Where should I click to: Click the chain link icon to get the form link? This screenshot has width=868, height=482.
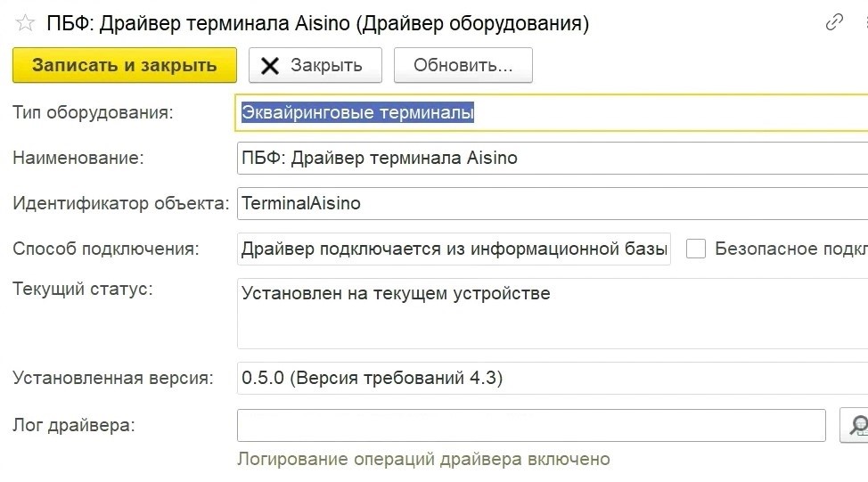(834, 23)
